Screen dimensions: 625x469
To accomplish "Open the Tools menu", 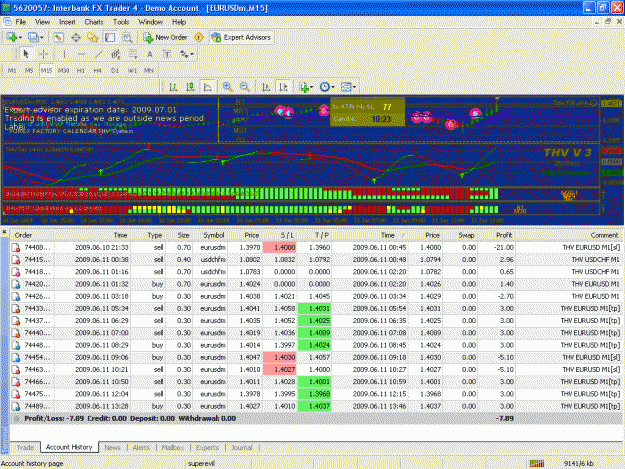I will [121, 22].
